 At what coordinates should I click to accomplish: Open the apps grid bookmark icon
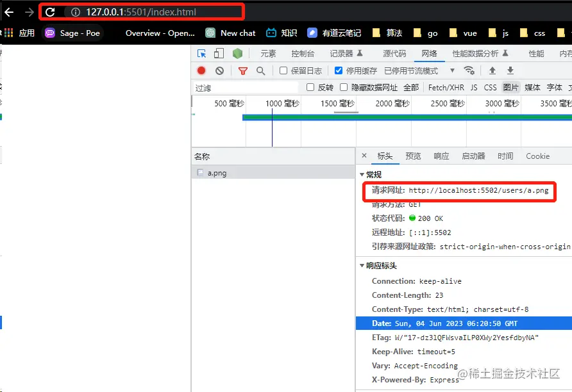[x=9, y=33]
